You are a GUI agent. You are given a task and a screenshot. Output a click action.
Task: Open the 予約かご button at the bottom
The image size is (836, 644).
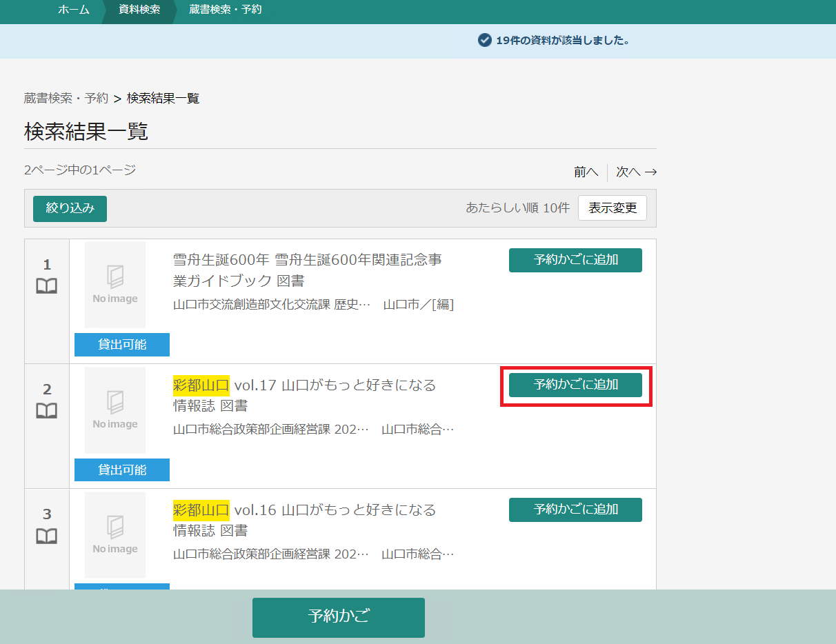click(x=338, y=617)
